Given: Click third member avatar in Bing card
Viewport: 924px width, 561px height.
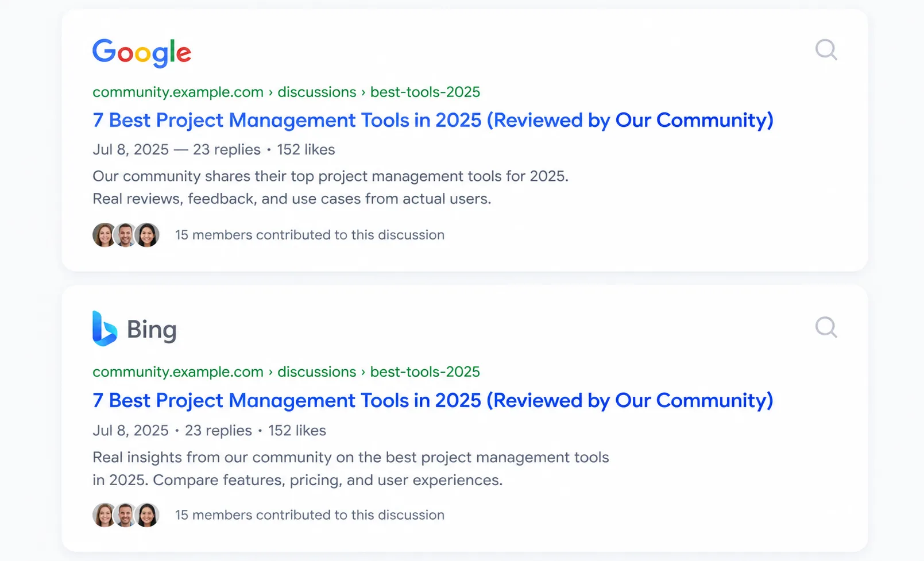Looking at the screenshot, I should coord(147,515).
